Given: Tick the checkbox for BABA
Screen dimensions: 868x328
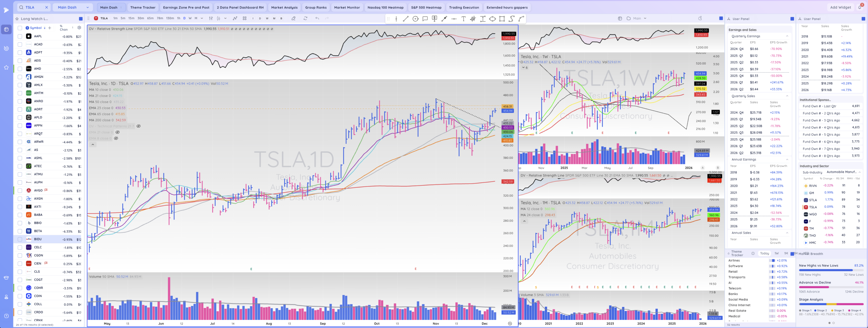Looking at the screenshot, I should click(20, 215).
